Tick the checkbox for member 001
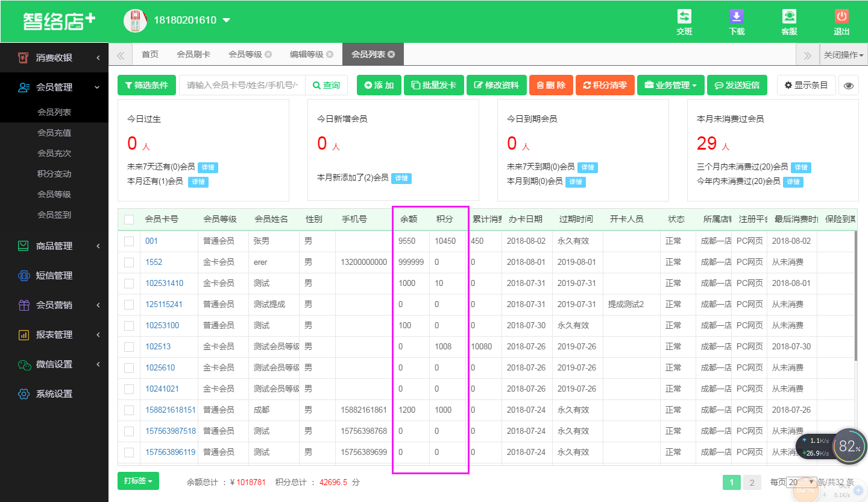The width and height of the screenshot is (868, 502). 129,241
